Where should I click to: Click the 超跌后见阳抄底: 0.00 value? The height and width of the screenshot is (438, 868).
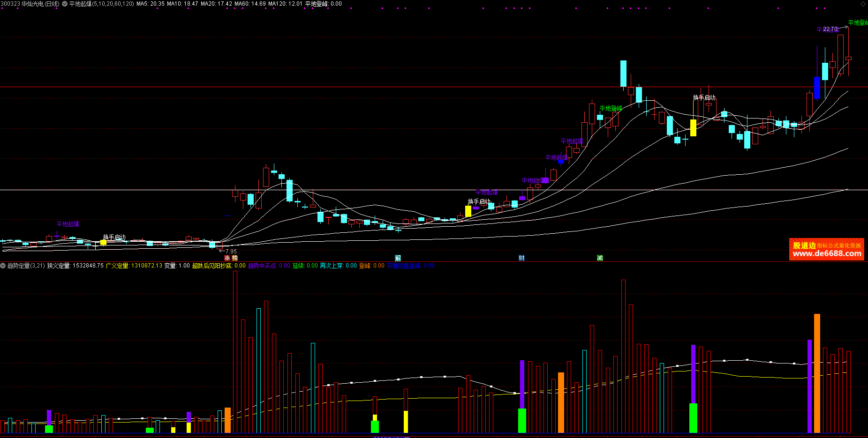(x=219, y=266)
